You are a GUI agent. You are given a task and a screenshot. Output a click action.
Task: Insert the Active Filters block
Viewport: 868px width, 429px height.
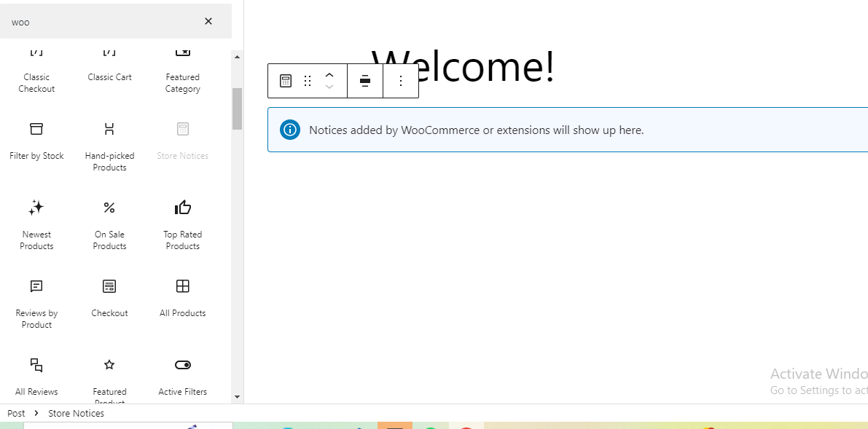tap(182, 375)
